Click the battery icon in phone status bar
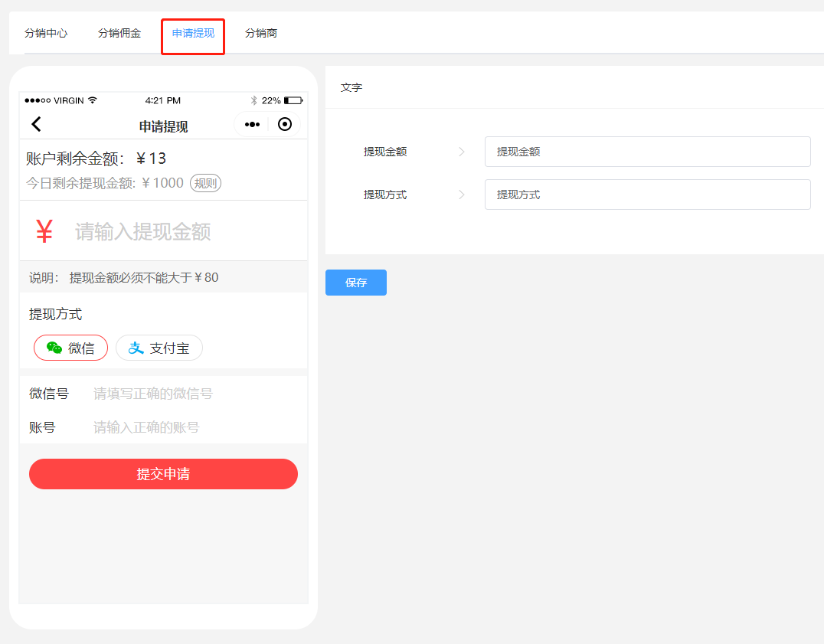This screenshot has width=824, height=644. click(x=293, y=100)
